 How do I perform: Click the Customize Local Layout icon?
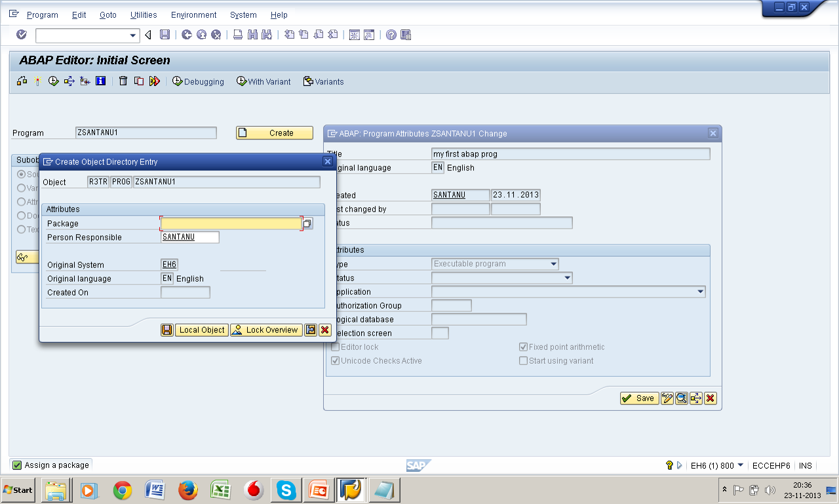[x=406, y=35]
